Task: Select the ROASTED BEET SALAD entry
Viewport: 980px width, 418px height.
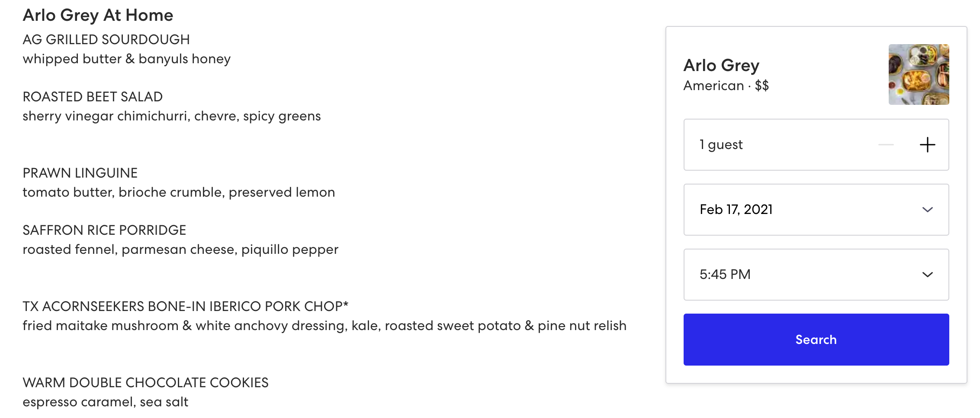Action: [93, 96]
